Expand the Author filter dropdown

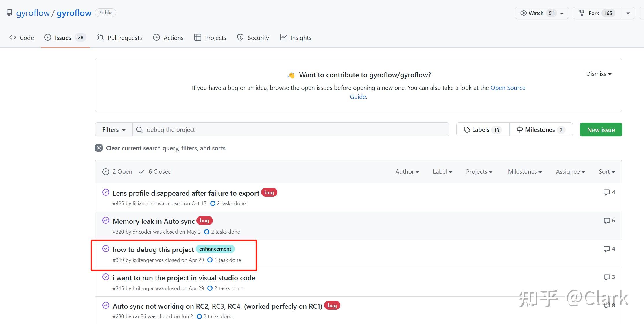[x=407, y=172]
